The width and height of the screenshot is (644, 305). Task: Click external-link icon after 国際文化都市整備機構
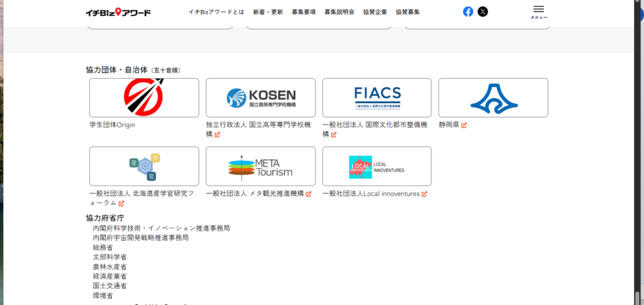[x=333, y=135]
